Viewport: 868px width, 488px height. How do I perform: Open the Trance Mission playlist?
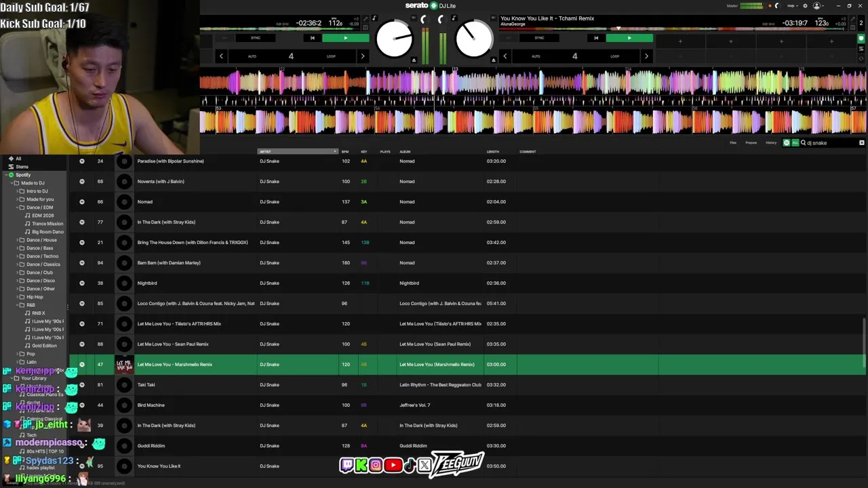pyautogui.click(x=47, y=224)
